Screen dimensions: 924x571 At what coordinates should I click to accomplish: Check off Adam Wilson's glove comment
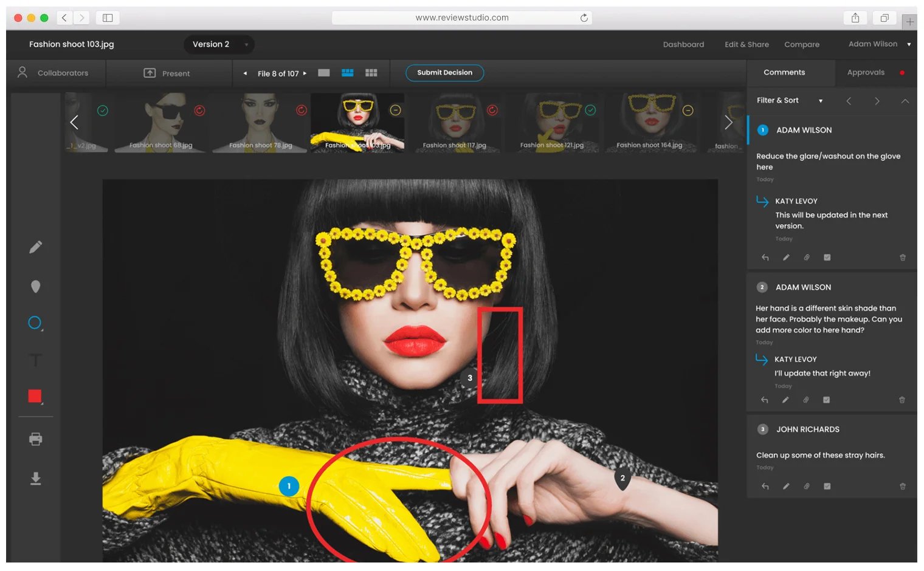pos(827,258)
